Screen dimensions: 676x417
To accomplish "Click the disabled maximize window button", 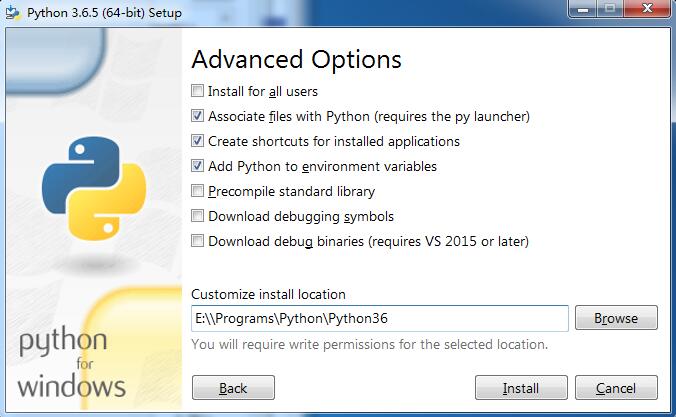I will (609, 8).
